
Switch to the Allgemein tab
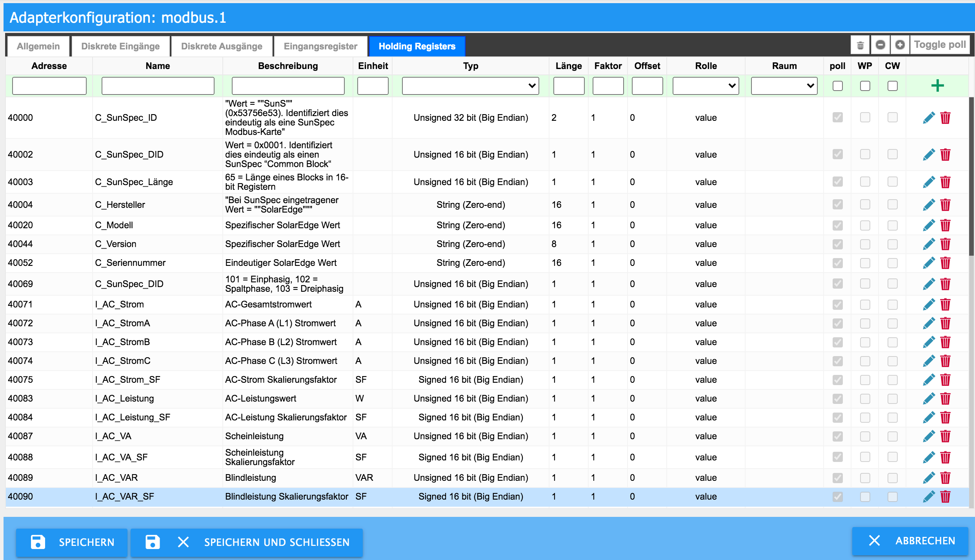click(x=38, y=46)
